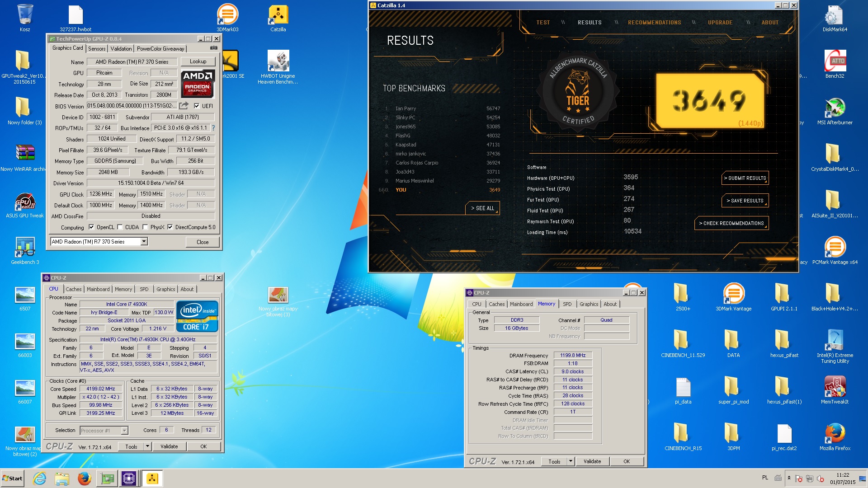This screenshot has width=868, height=488.
Task: Click the Lookup button in GPU-Z
Action: [198, 61]
